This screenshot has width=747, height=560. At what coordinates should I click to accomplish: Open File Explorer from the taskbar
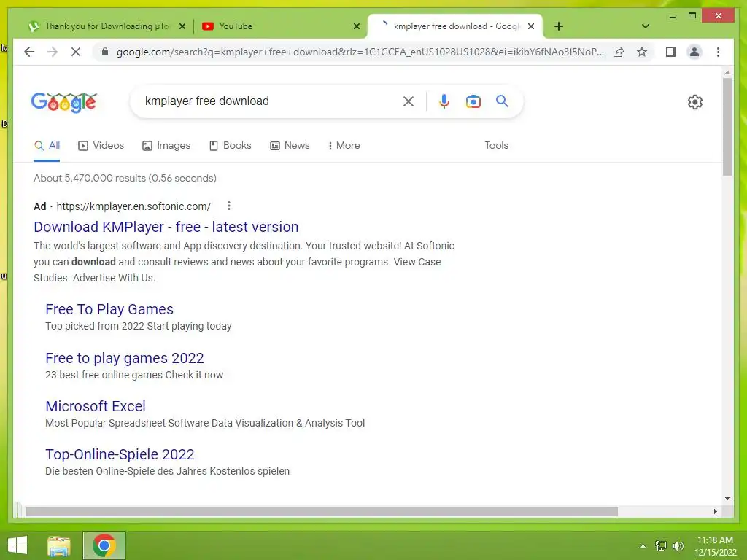click(59, 545)
